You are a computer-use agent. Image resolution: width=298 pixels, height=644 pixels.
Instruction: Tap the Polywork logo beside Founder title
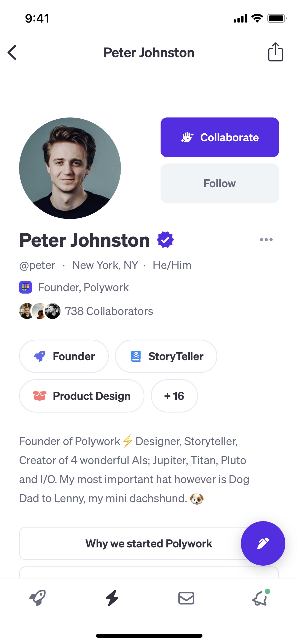pos(26,287)
